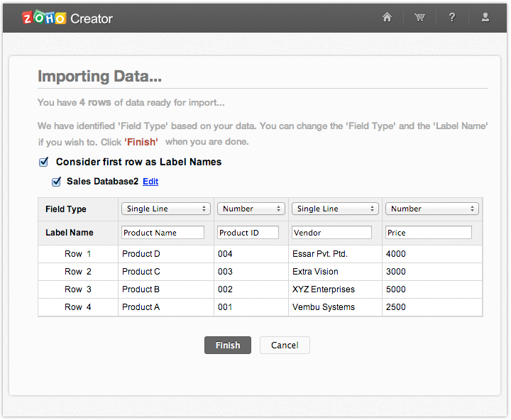Uncheck the Sales Database2 checkbox

(x=57, y=182)
